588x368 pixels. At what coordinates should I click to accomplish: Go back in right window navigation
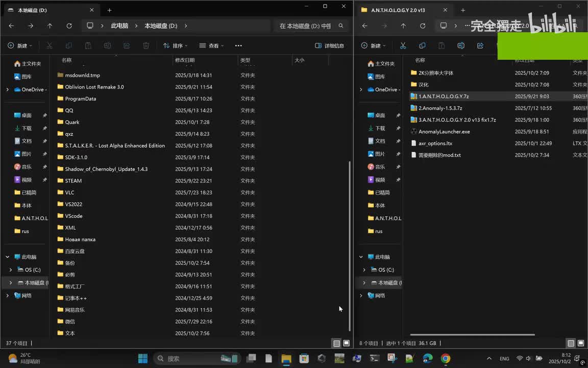click(364, 26)
